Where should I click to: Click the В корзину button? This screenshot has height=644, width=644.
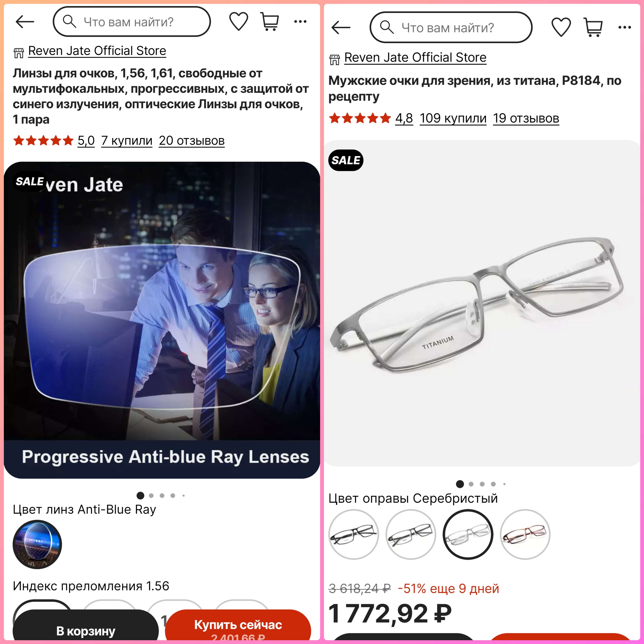[86, 626]
